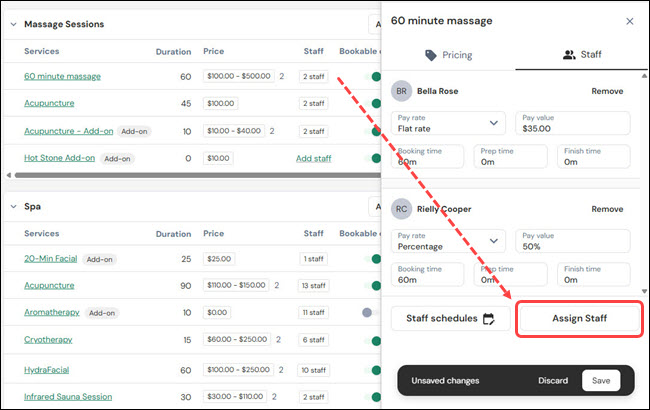Click the 13 staff badge for Spa Acupuncture

pyautogui.click(x=313, y=286)
